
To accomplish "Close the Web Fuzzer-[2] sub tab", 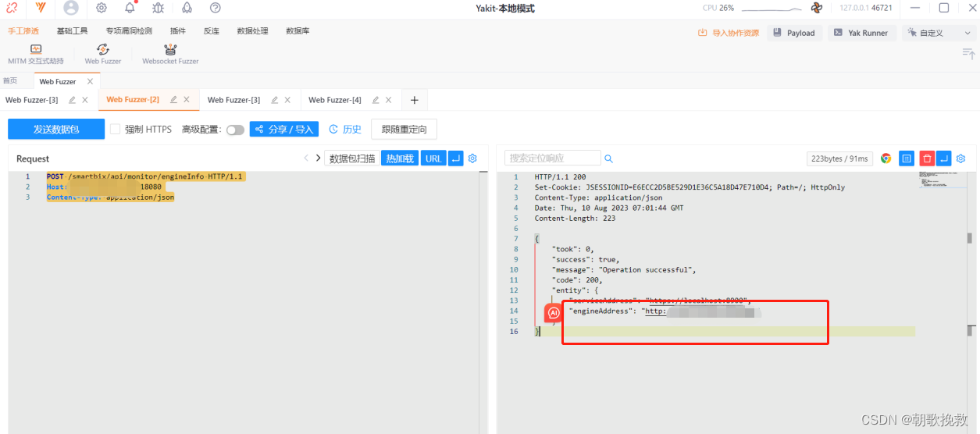I will tap(187, 100).
